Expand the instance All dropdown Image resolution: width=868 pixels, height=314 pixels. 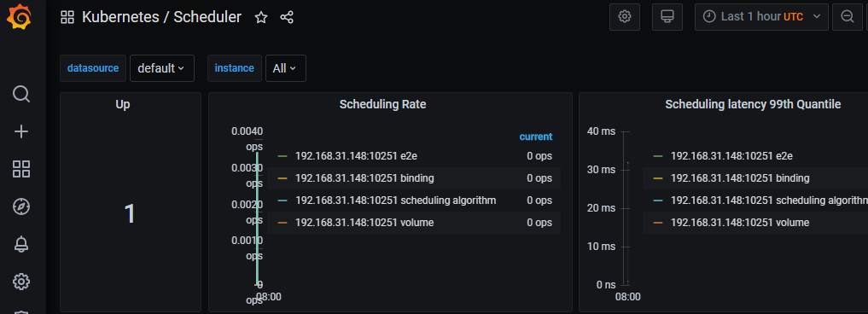pos(286,68)
